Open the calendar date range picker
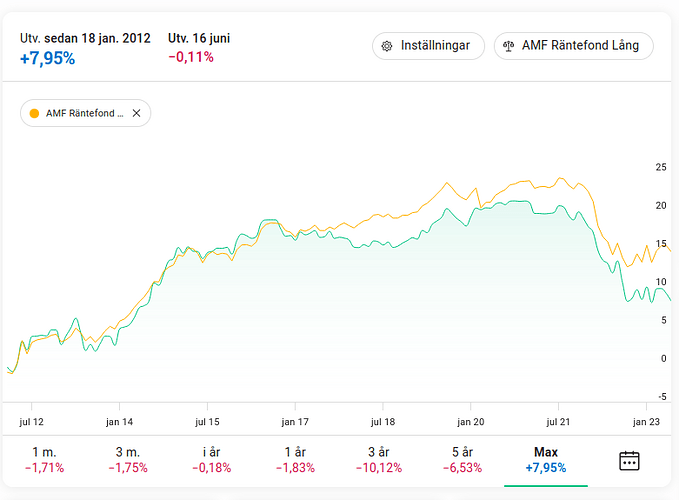Screen dimensions: 679x500 [629, 461]
